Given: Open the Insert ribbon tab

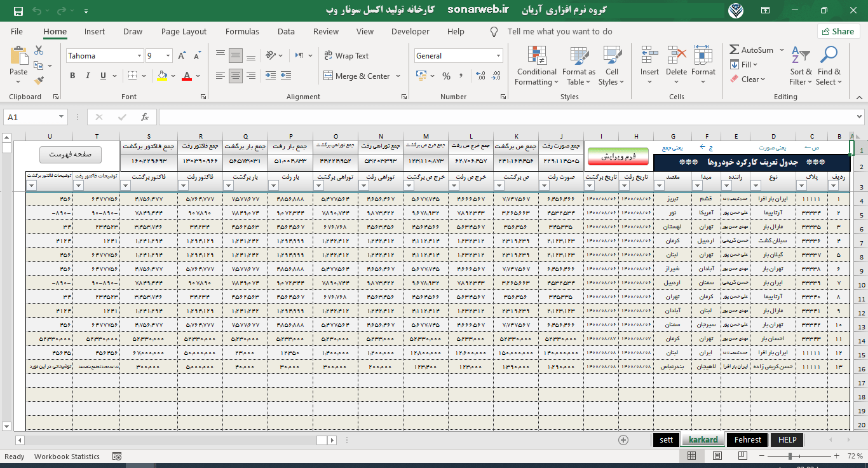Looking at the screenshot, I should [95, 31].
